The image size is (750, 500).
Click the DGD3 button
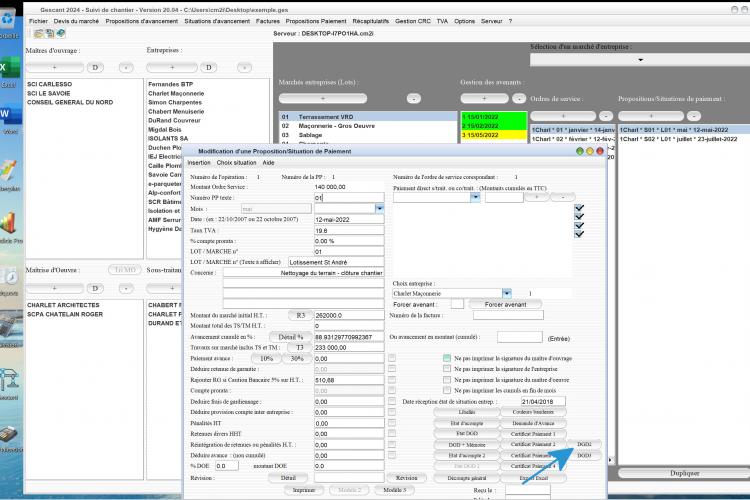584,456
